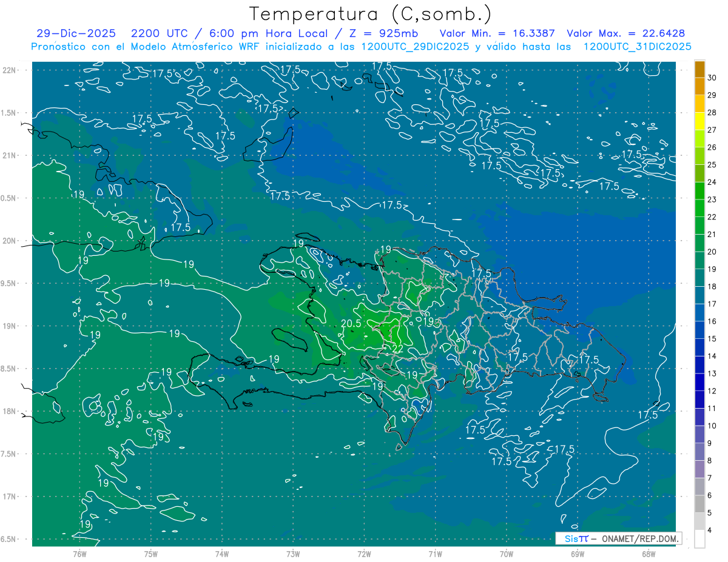728x562 pixels.
Task: Click the orange legend swatch between 29 and 30
Action: point(699,87)
